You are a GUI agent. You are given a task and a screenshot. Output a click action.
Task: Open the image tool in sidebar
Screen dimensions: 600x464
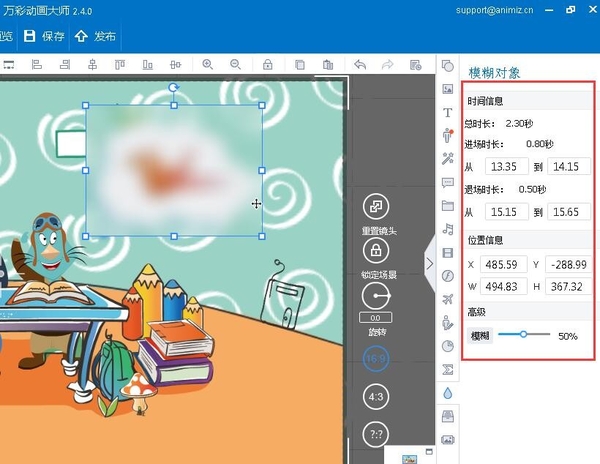tap(447, 88)
